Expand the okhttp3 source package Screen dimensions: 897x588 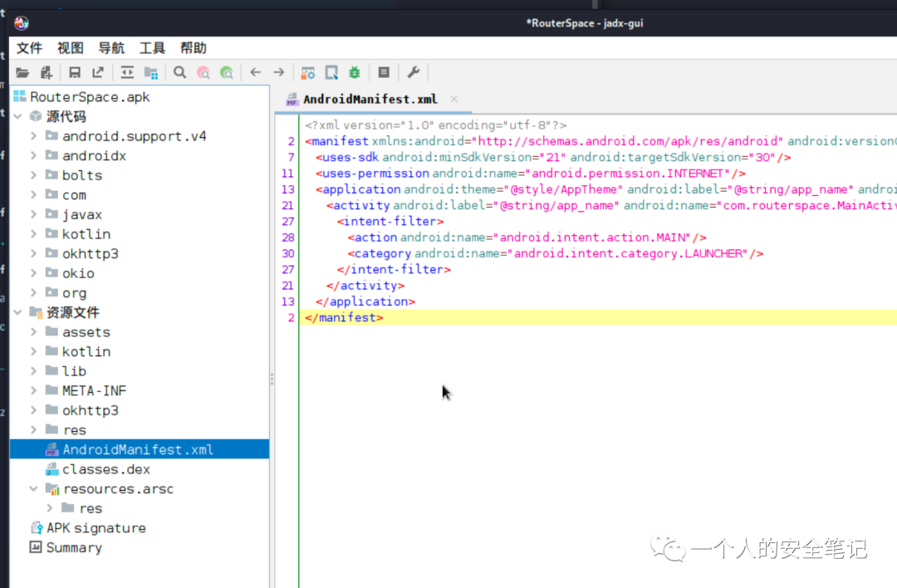point(34,253)
